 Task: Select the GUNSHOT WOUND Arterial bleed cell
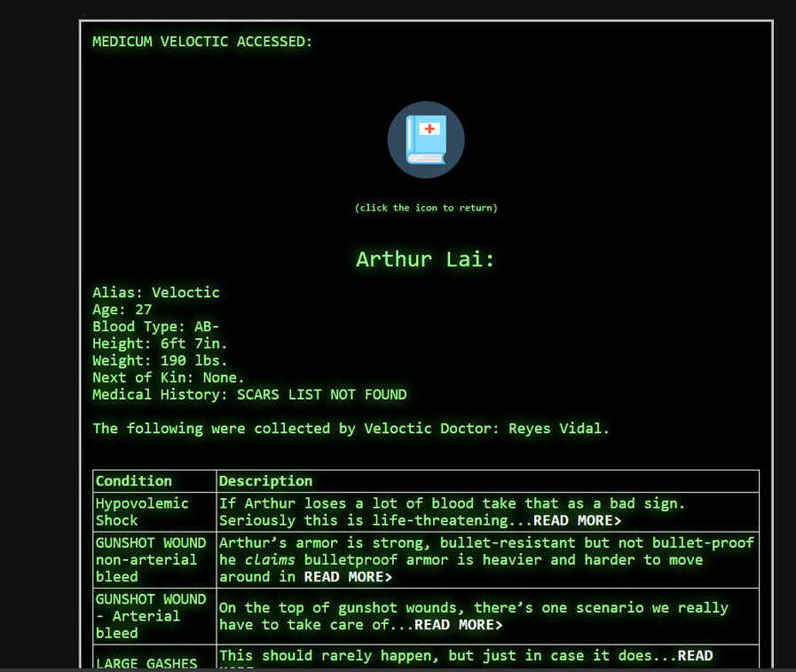coord(151,616)
